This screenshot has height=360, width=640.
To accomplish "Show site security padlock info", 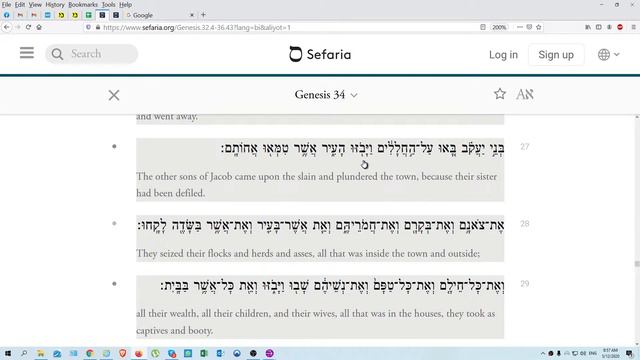I will pos(98,27).
